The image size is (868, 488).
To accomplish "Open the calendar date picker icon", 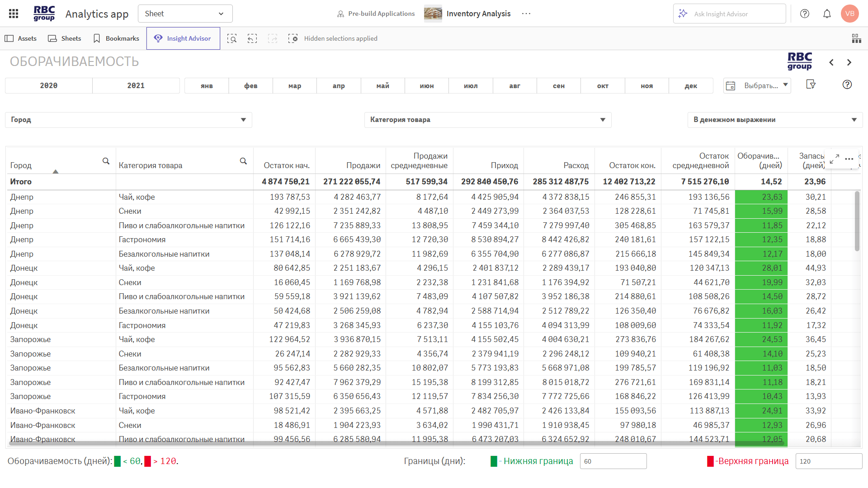I will 731,85.
